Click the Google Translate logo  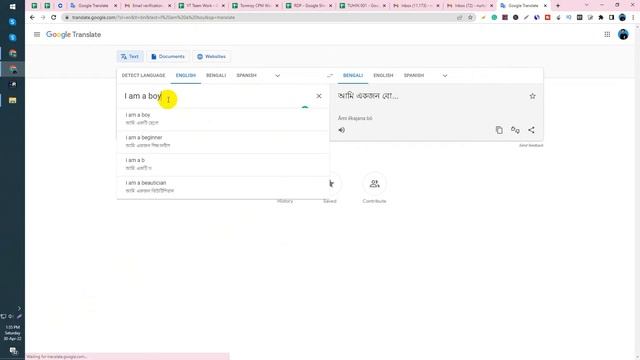73,35
